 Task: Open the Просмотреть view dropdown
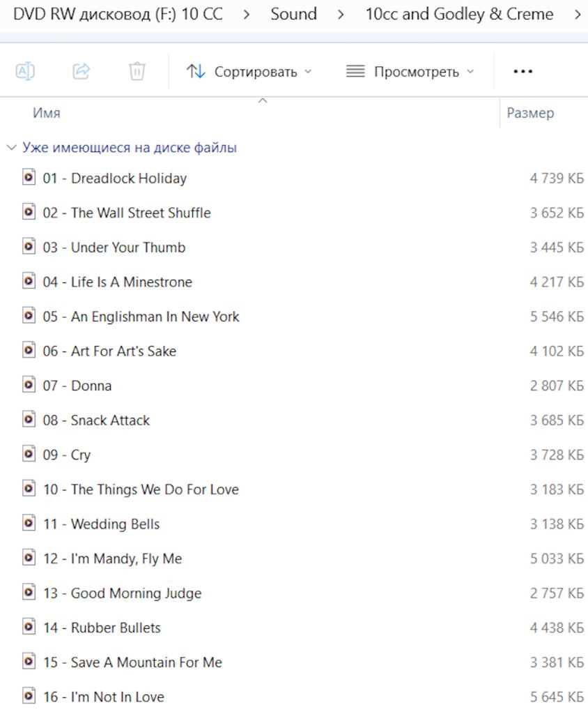point(410,72)
